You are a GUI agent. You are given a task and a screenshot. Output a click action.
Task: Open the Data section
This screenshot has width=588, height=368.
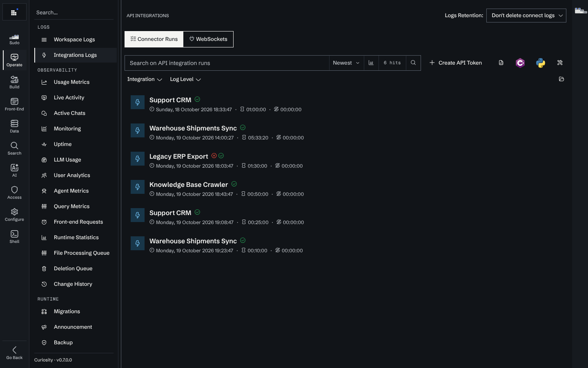pos(14,126)
